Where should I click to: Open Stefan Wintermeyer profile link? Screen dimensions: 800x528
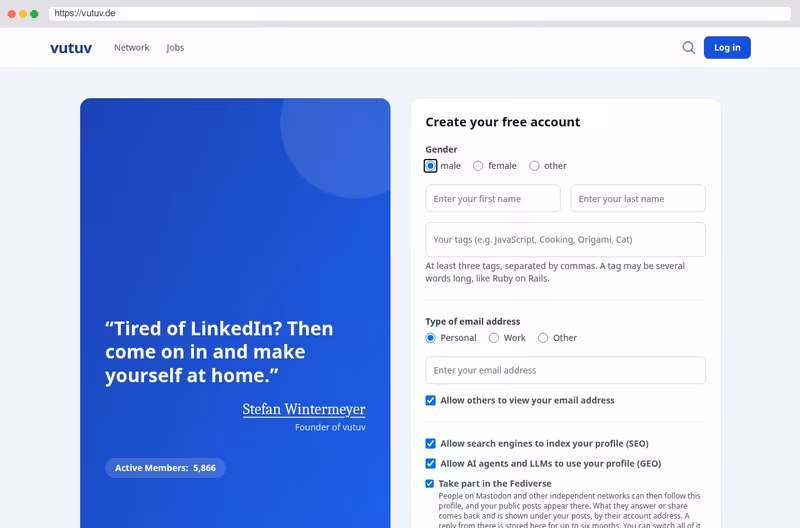click(x=304, y=409)
